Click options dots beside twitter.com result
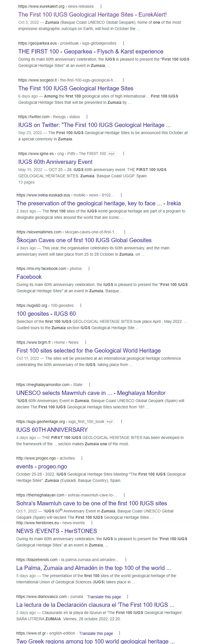This screenshot has height=644, width=202. (87, 117)
